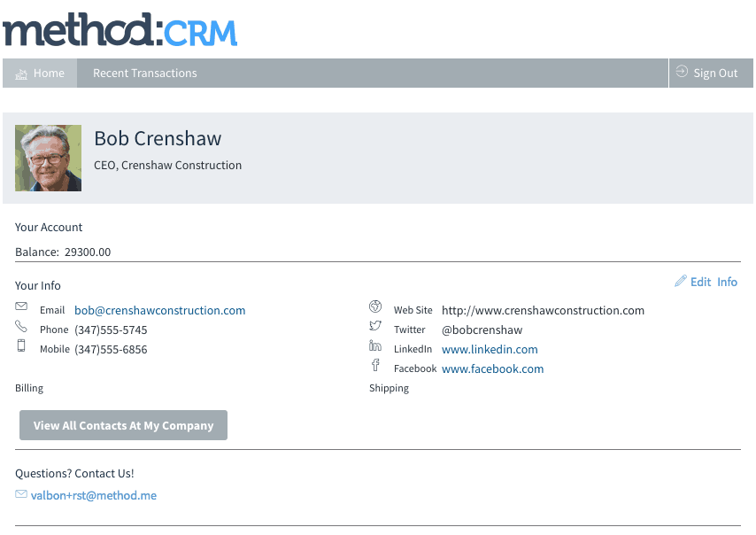Click the email envelope icon beside Email

coord(21,306)
